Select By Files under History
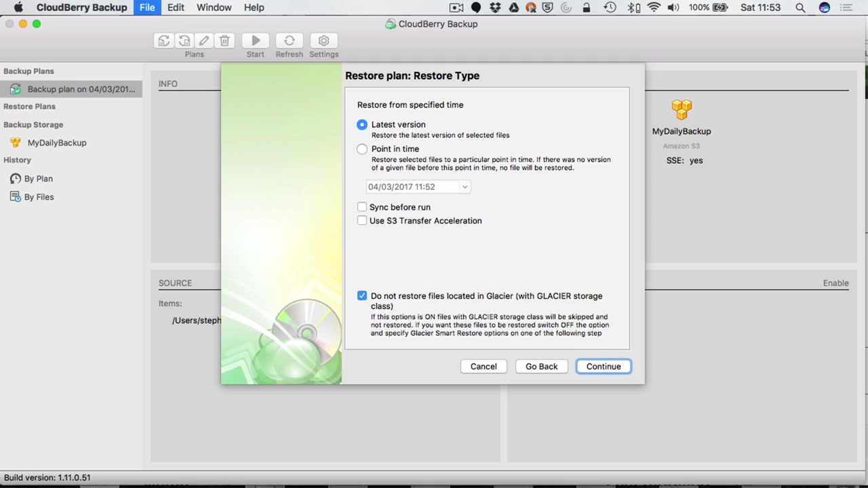The image size is (868, 488). (x=39, y=197)
